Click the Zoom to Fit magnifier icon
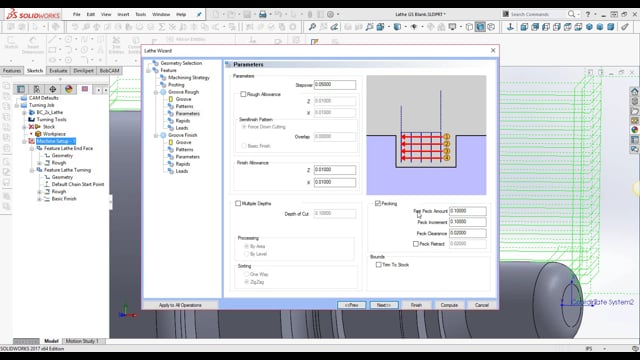This screenshot has width=640, height=360. (x=312, y=27)
